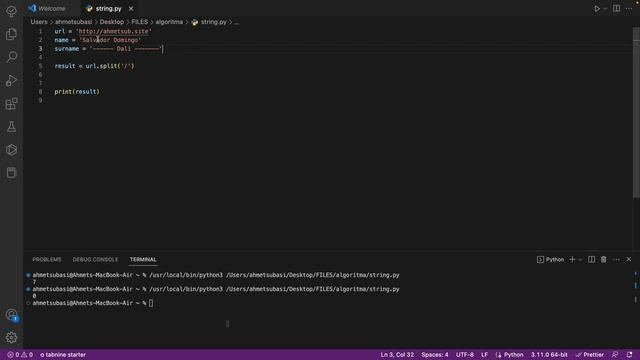This screenshot has width=640, height=360.
Task: Open the Manage settings gear
Action: [11, 338]
